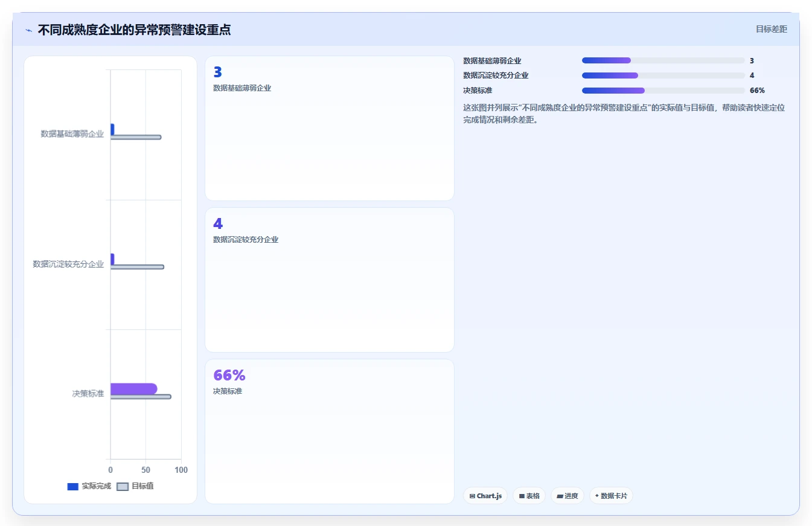
Task: Click the 数据基础薄弱企业 card label
Action: (x=242, y=88)
